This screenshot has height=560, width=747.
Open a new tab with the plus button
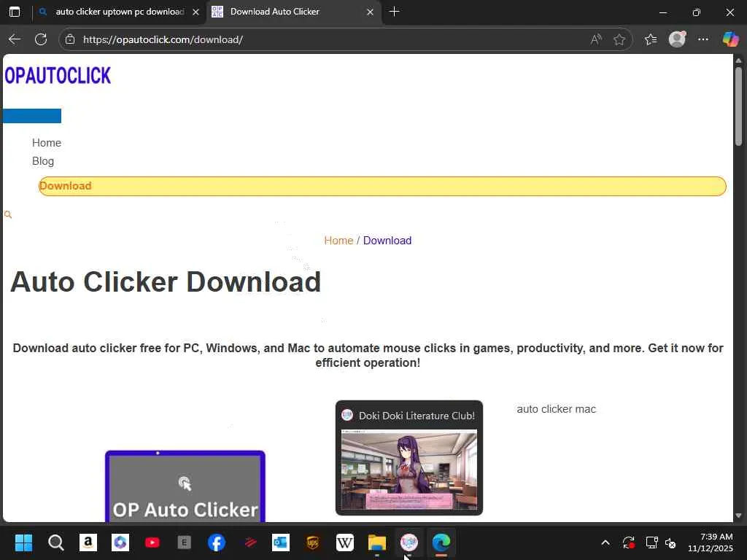tap(394, 12)
